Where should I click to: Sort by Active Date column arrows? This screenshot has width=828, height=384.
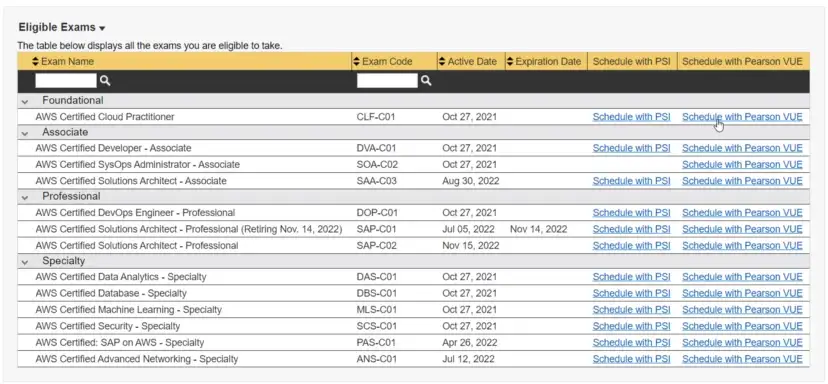442,61
